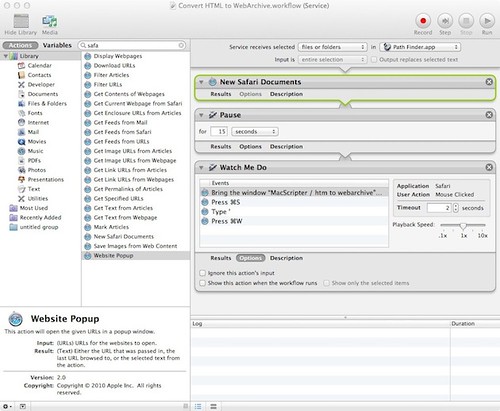The height and width of the screenshot is (411, 500).
Task: Collapse the New Safari Documents action
Action: pos(201,82)
